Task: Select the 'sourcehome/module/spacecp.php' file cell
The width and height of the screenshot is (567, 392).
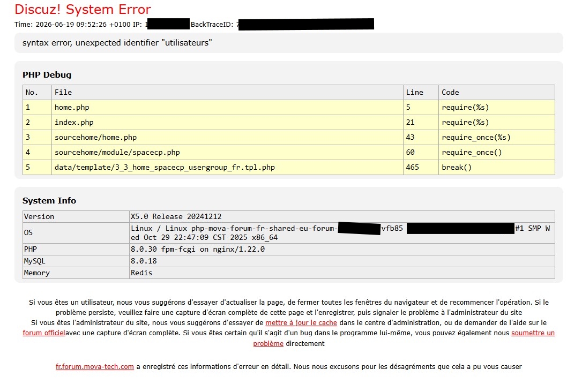Action: click(x=227, y=153)
